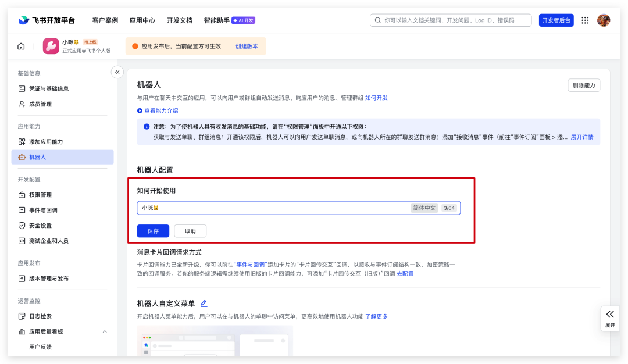Collapse the sidebar with the double-chevron button
This screenshot has height=364, width=628.
[x=117, y=72]
